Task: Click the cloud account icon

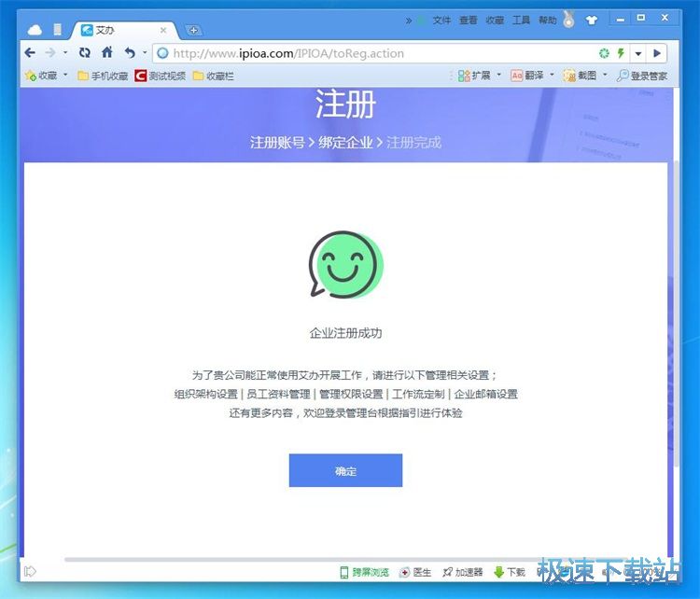Action: (35, 30)
